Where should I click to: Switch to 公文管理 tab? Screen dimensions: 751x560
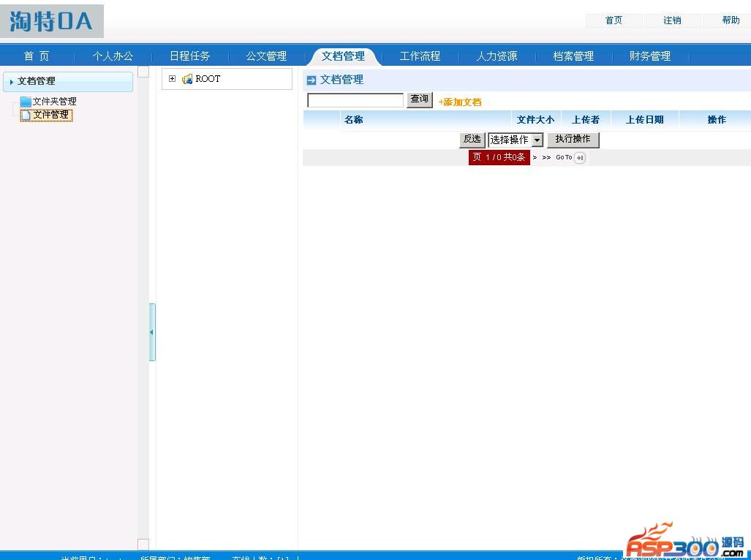tap(266, 56)
